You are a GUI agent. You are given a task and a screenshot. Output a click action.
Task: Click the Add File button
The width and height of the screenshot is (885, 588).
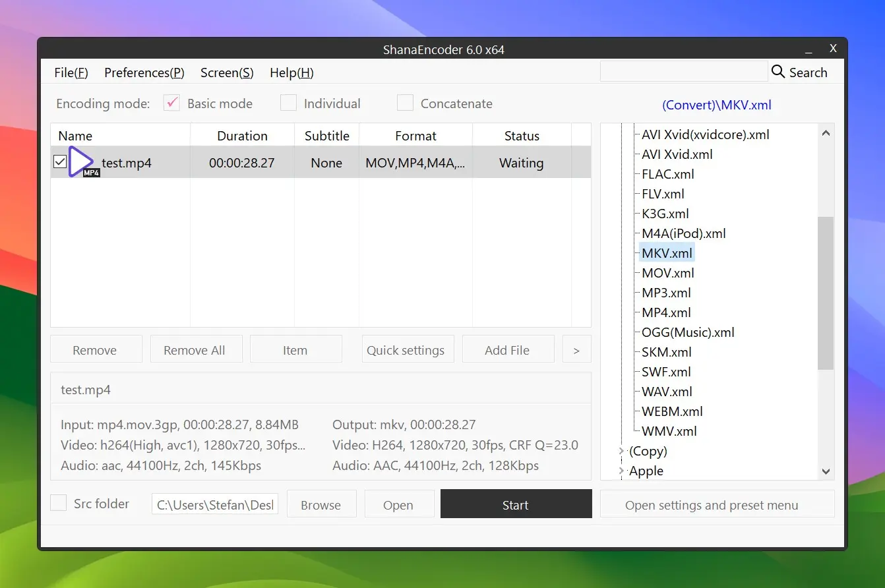pos(507,350)
